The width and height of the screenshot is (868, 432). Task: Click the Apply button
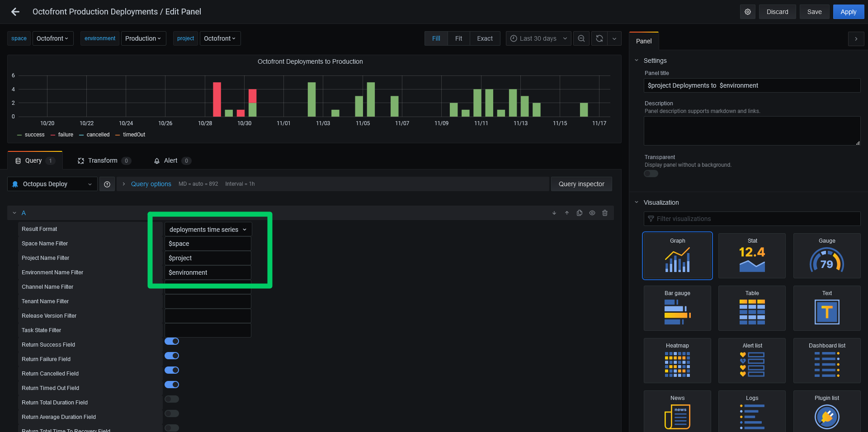(848, 12)
